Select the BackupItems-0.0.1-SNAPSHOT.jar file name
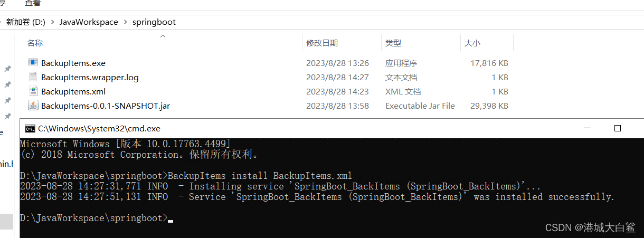The height and width of the screenshot is (238, 644). (106, 106)
